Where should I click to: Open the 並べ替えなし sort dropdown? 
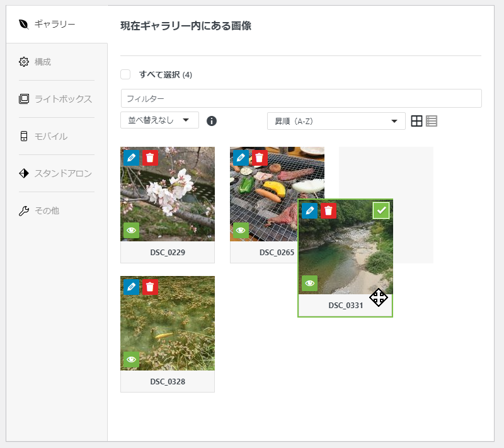(160, 120)
